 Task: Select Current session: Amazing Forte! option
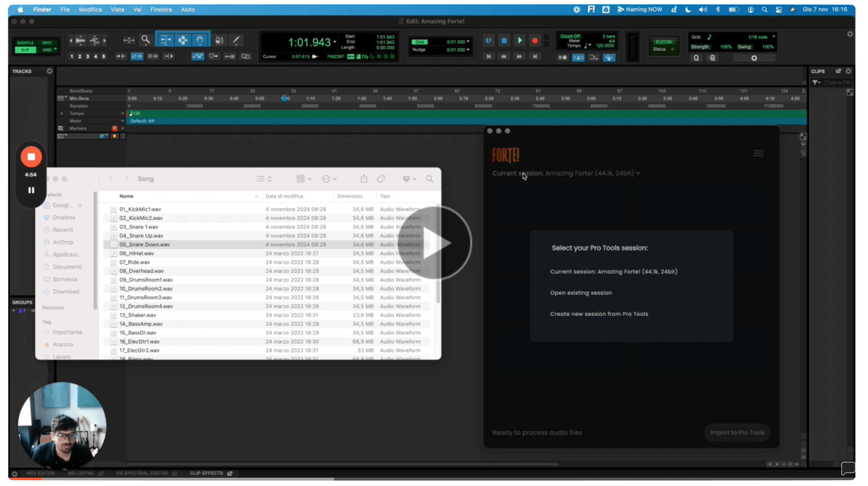613,271
